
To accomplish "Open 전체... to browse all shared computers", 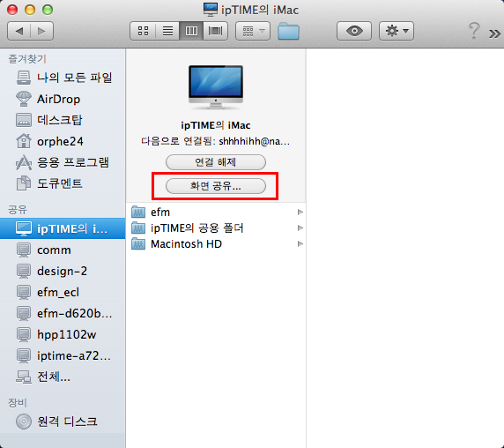I will click(63, 377).
